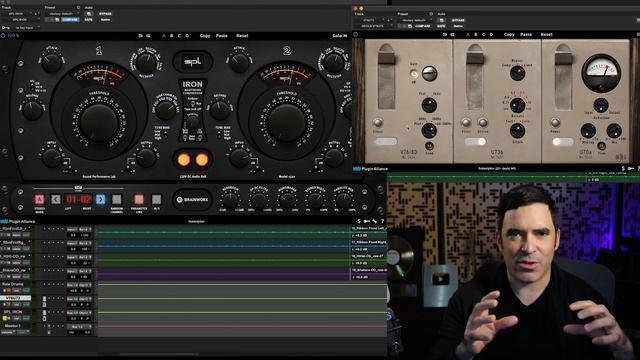Select preset slot B in right plugin toolbar
This screenshot has width=640, height=360.
coord(476,35)
